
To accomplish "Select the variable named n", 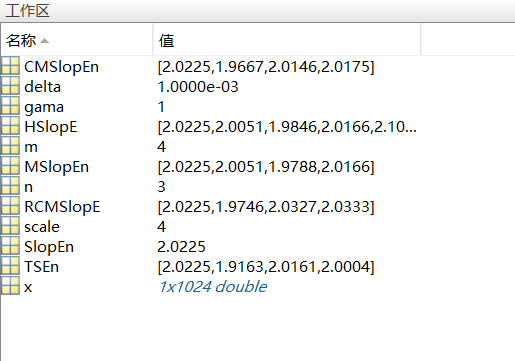I will click(x=29, y=187).
